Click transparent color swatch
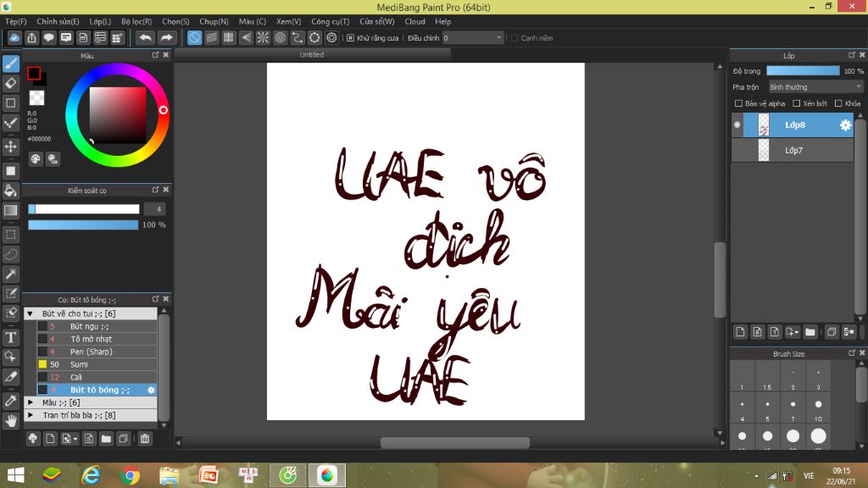 click(36, 98)
